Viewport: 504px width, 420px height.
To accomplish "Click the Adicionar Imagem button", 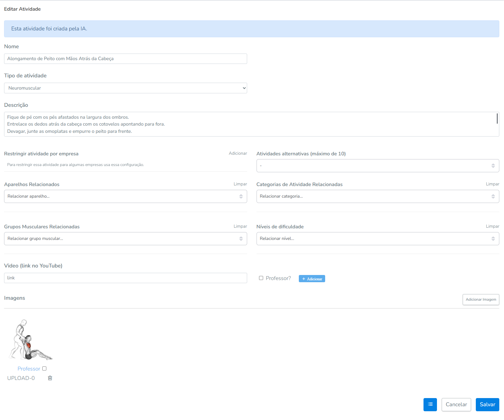I will pyautogui.click(x=481, y=299).
